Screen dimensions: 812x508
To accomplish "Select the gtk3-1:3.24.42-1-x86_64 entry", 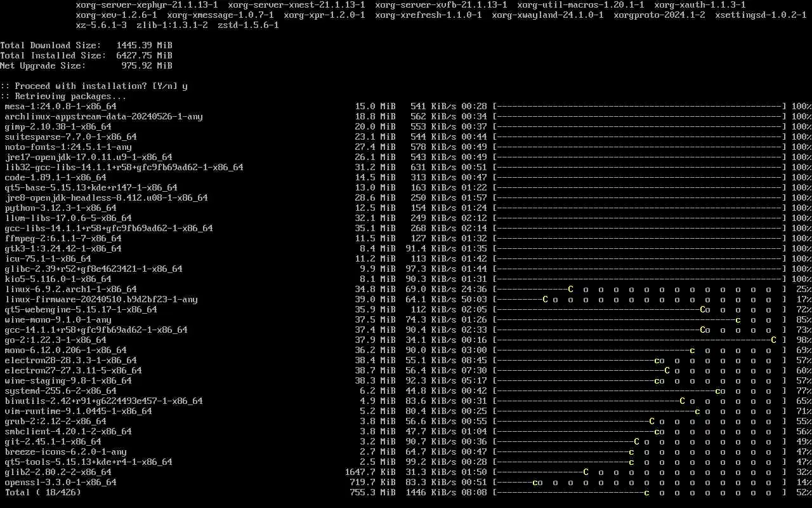I will click(63, 249).
